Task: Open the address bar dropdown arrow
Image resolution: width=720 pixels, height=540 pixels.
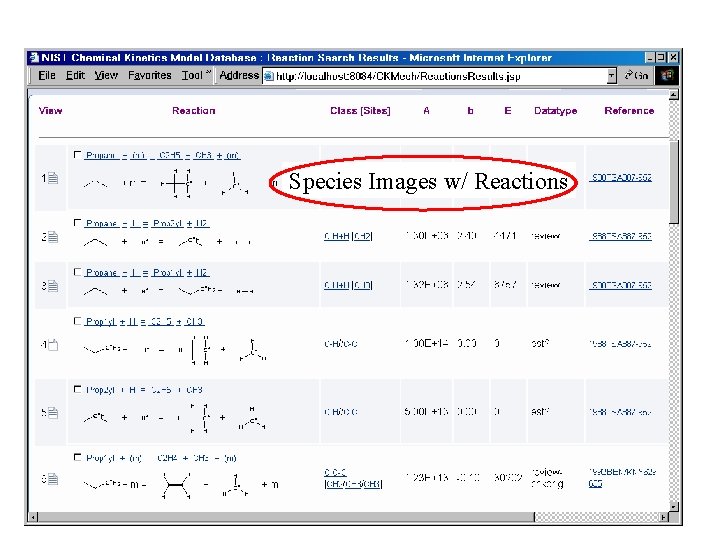Action: pos(611,76)
